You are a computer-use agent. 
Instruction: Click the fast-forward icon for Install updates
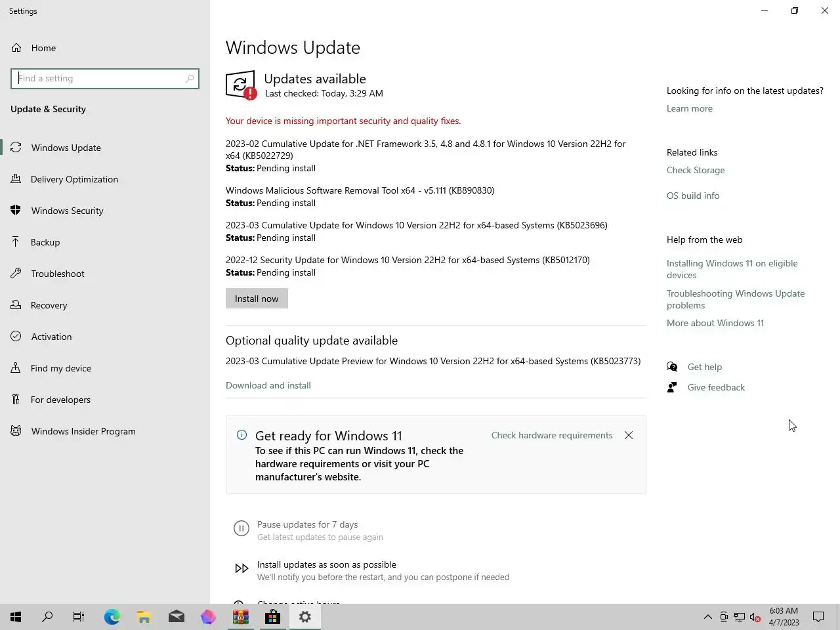[241, 569]
